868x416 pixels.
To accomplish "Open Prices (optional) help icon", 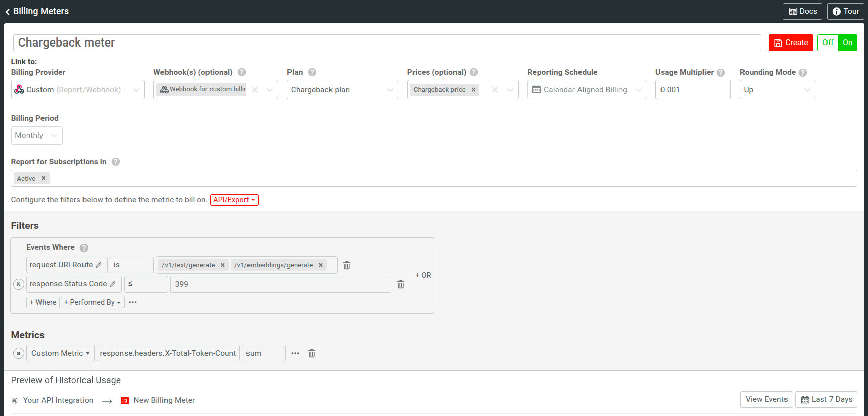I will pos(474,72).
